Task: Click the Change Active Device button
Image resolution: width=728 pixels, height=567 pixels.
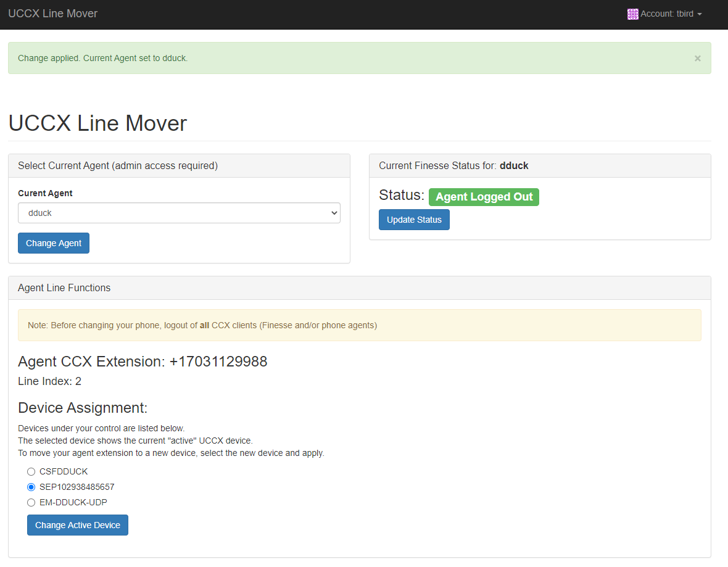Action: (78, 525)
